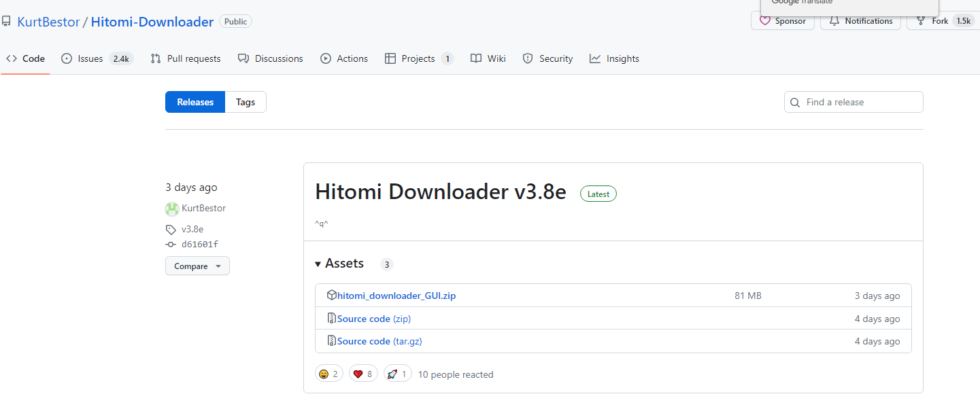Toggle the smile emoji reaction
The width and height of the screenshot is (980, 409).
[329, 374]
